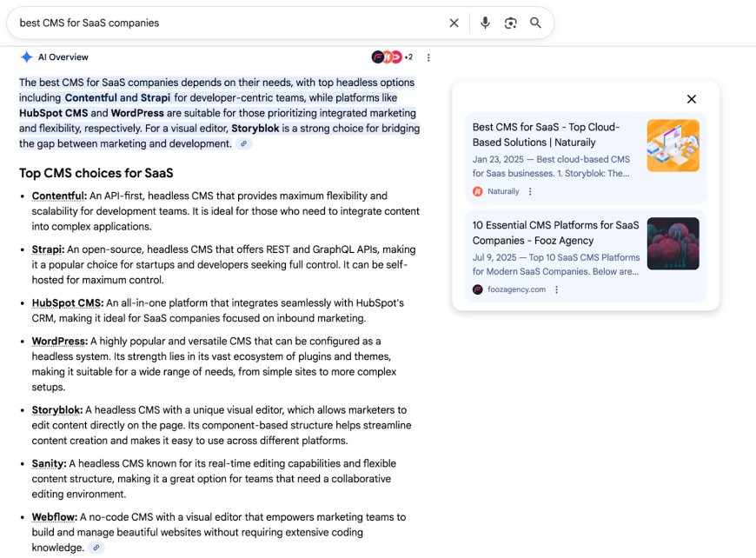756x558 pixels.
Task: Click inside the search input field
Action: coord(217,23)
